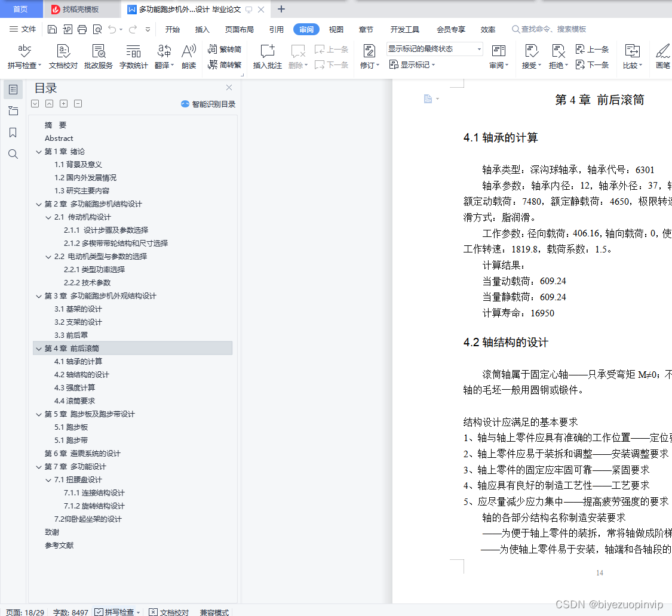Switch to the 视图 ribbon tab
Screen dimensions: 672x616
tap(336, 29)
